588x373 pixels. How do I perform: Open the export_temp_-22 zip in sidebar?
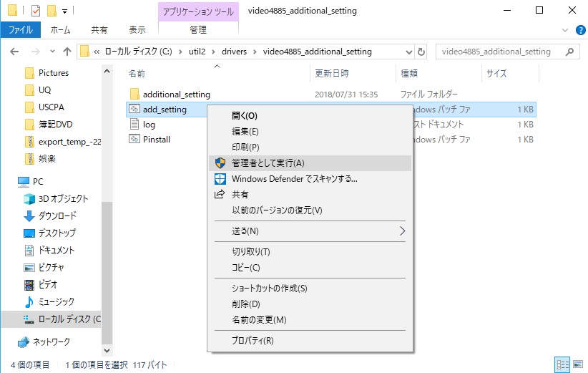pos(69,142)
